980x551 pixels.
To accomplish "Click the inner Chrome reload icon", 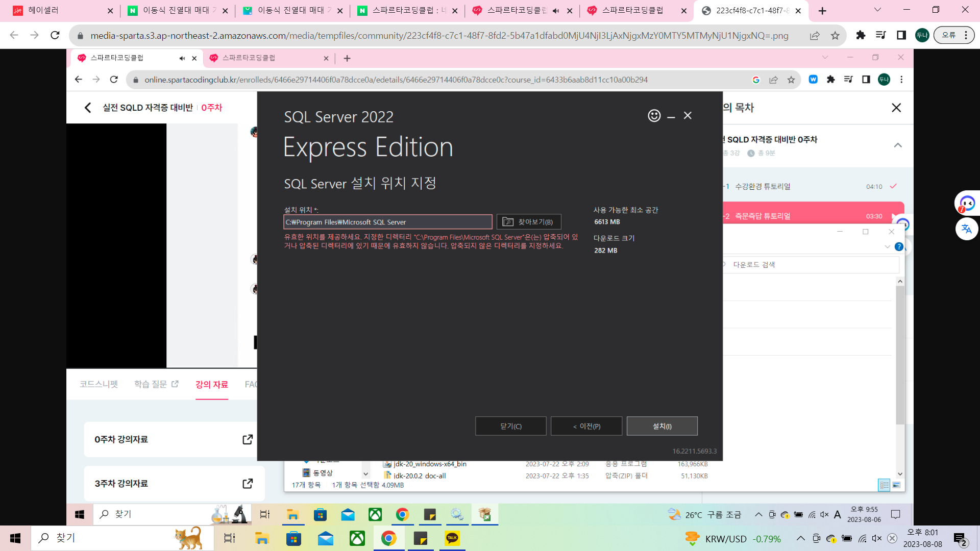I will pos(114,80).
